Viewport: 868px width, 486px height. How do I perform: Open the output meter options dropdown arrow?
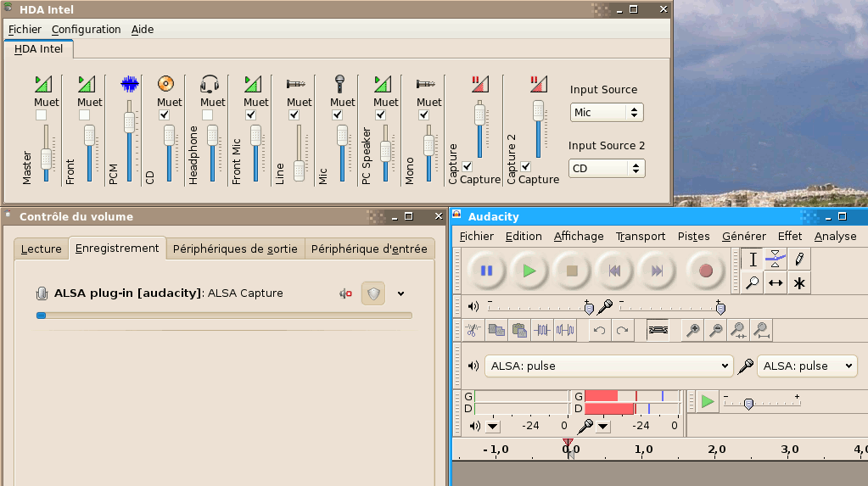coord(493,427)
